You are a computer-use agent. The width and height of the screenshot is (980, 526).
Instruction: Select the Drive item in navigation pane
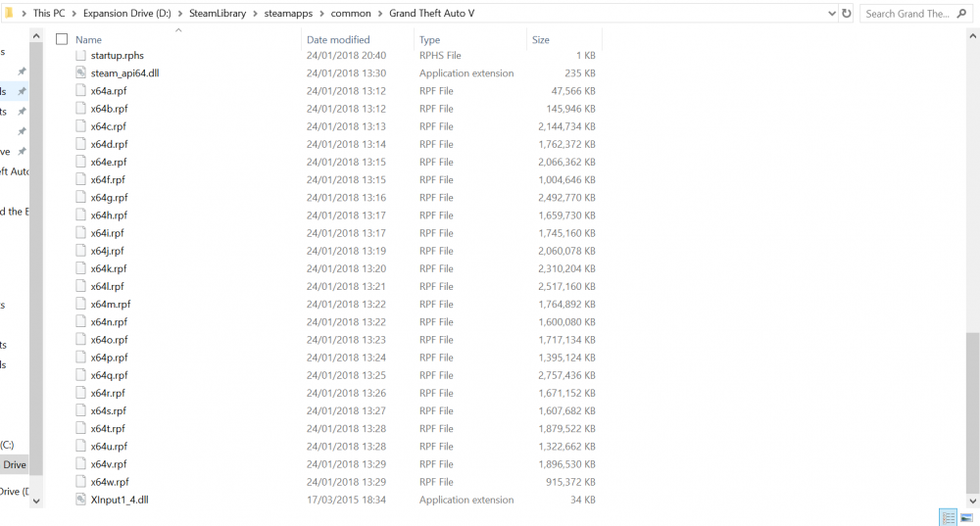[x=15, y=464]
